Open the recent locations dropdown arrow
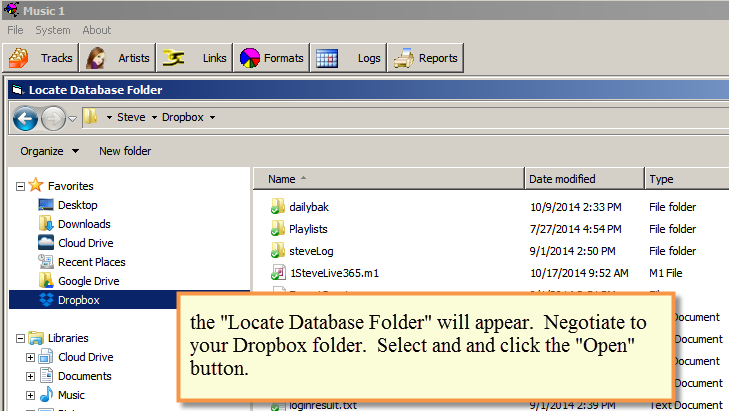This screenshot has width=729, height=411. (x=73, y=119)
